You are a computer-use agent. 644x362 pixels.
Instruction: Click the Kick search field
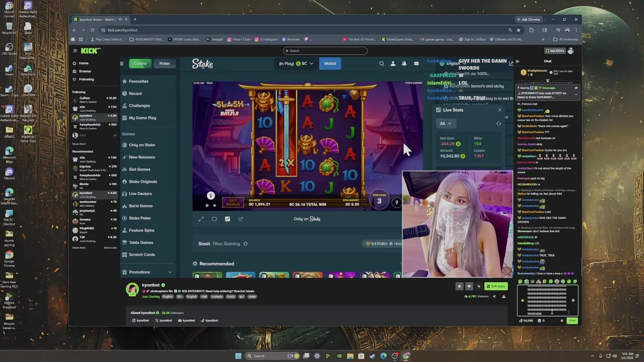point(325,51)
